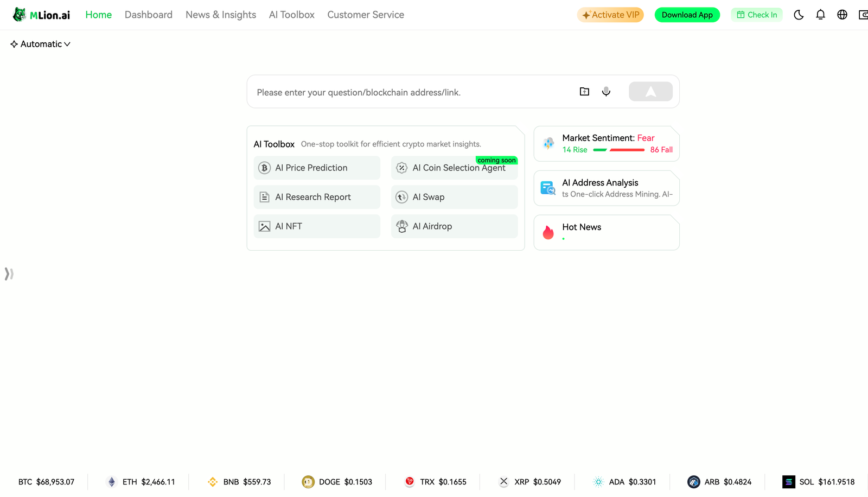Click the Market Sentiment rise/fall bar
The width and height of the screenshot is (868, 497).
(x=619, y=150)
